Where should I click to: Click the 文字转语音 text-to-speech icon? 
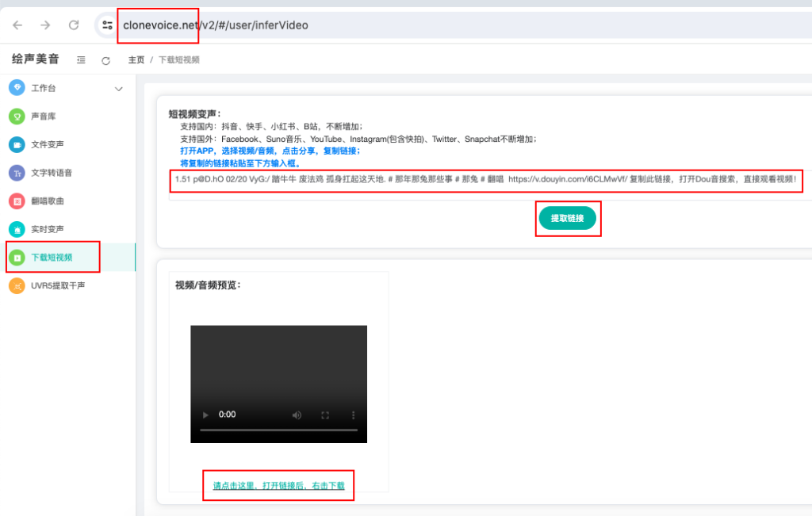coord(16,173)
